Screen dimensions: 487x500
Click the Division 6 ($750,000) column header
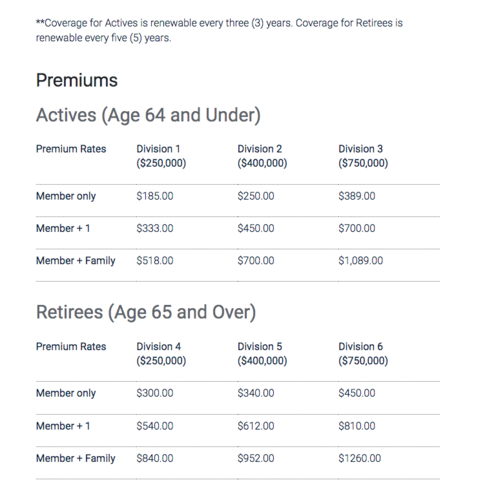tap(363, 353)
